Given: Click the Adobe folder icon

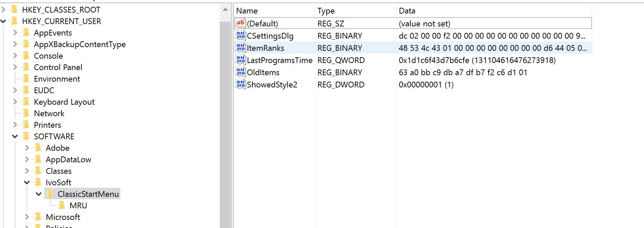Looking at the screenshot, I should coord(38,148).
